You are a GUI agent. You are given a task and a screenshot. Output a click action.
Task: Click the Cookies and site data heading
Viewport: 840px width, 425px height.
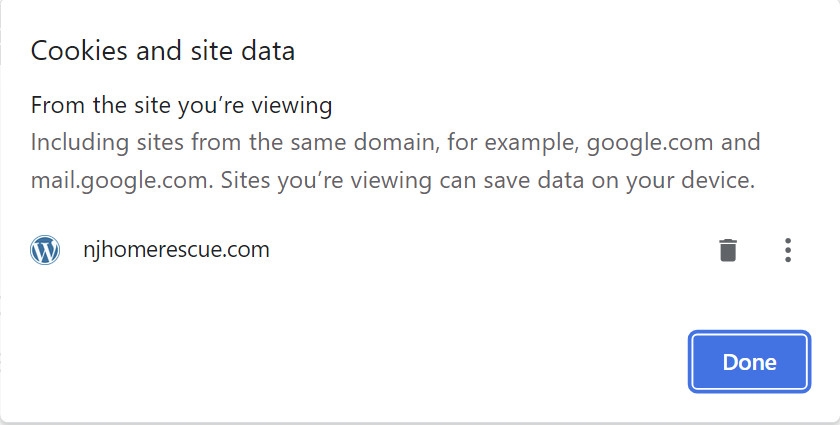click(x=163, y=51)
